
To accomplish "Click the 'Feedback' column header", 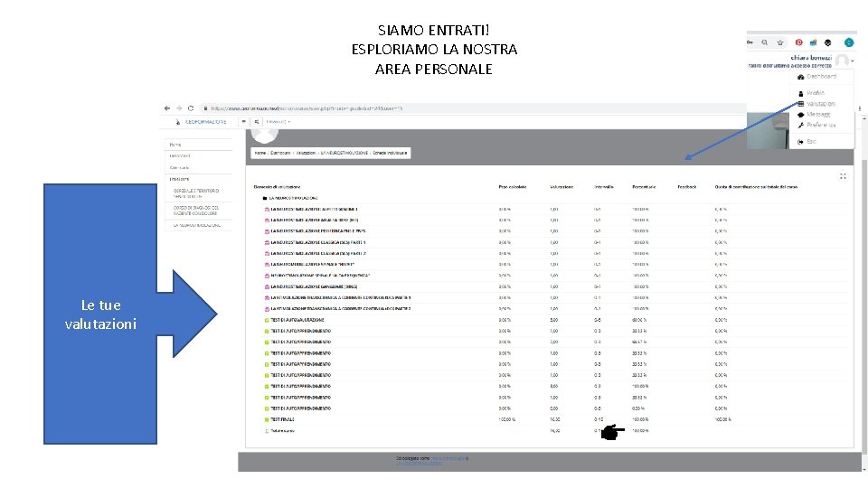I will click(x=687, y=187).
